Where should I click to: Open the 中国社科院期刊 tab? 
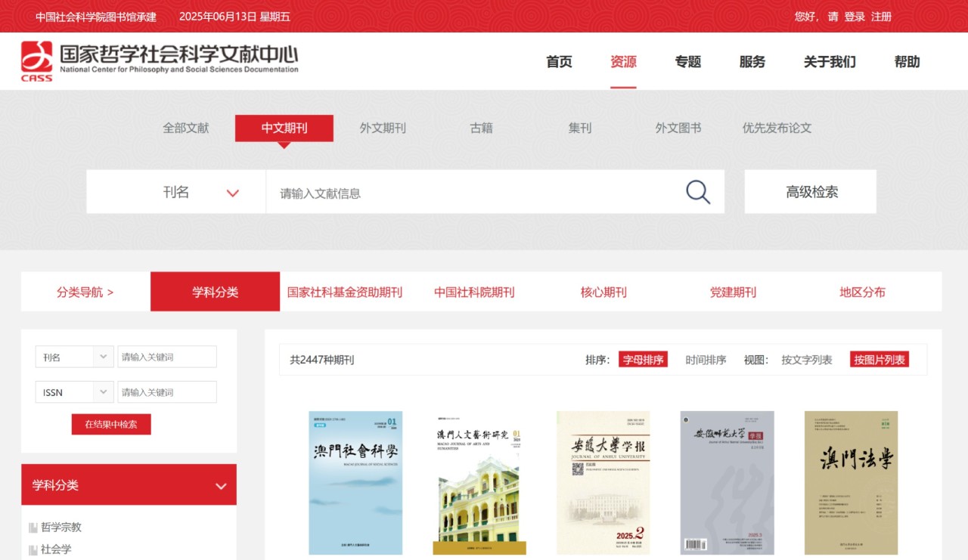(x=474, y=292)
